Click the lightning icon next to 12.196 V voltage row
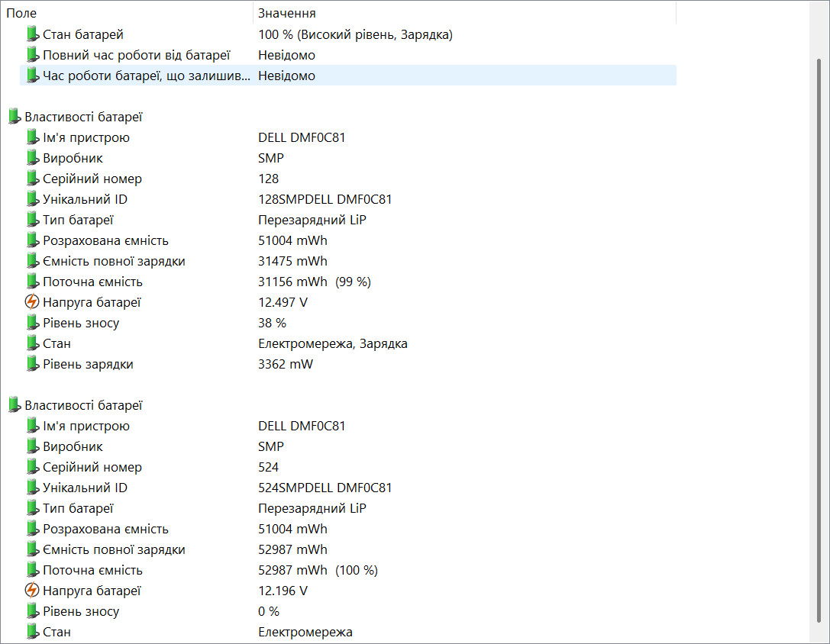Viewport: 830px width, 644px height. tap(32, 591)
